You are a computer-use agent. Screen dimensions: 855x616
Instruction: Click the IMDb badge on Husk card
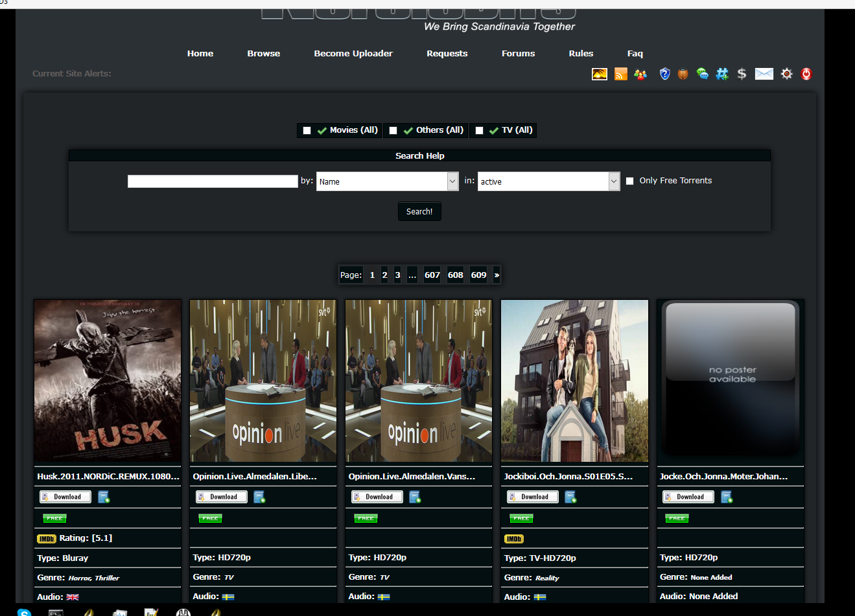click(x=47, y=539)
